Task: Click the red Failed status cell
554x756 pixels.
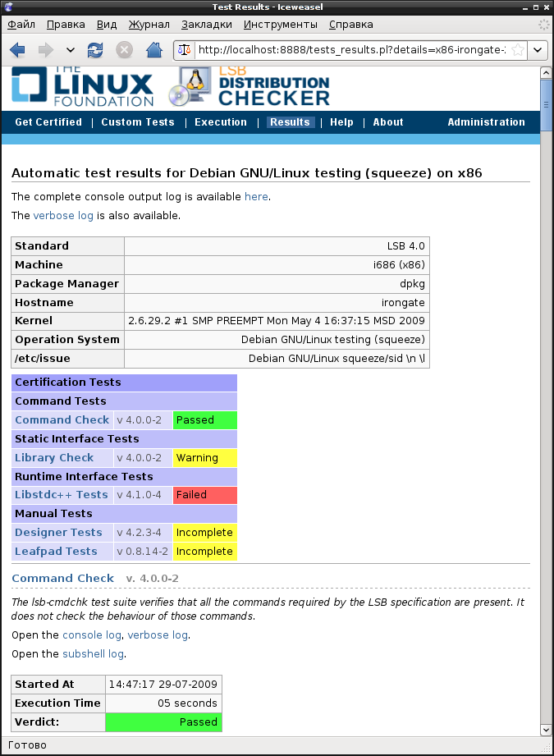Action: (x=205, y=495)
